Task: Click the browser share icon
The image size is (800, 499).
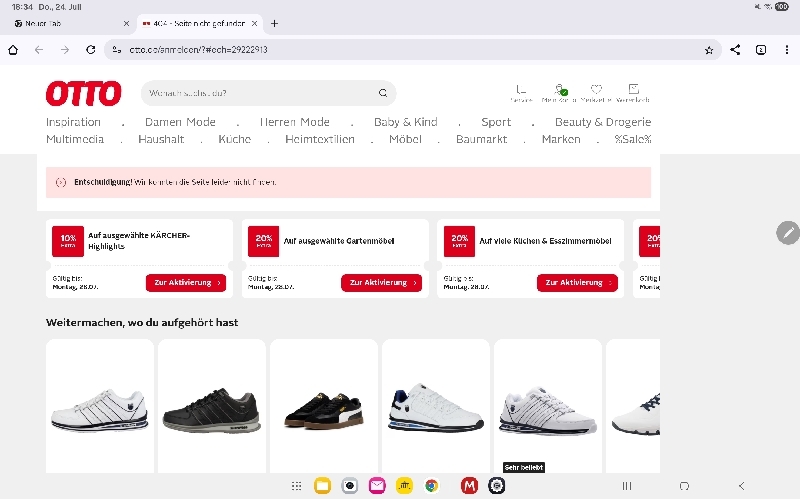Action: [735, 49]
